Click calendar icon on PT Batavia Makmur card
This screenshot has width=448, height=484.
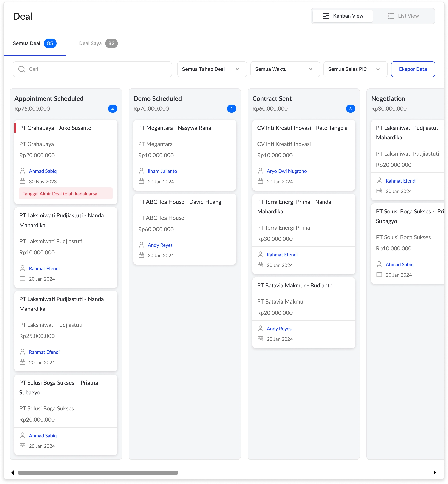pyautogui.click(x=260, y=339)
